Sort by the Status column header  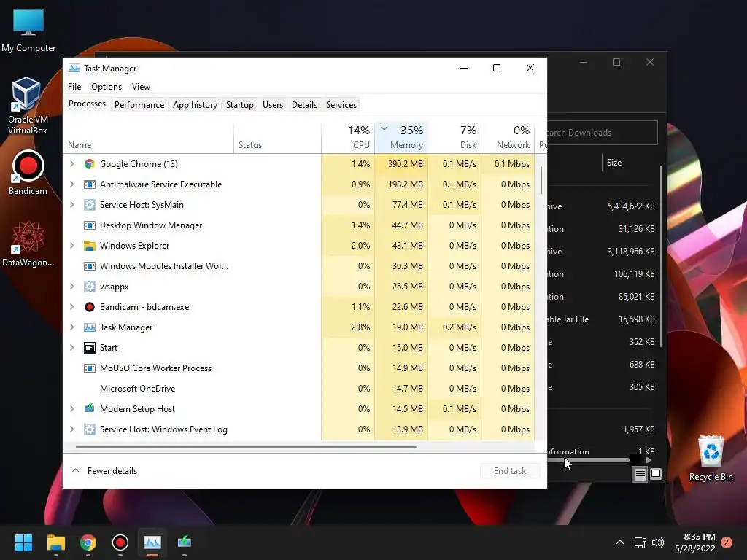click(278, 137)
